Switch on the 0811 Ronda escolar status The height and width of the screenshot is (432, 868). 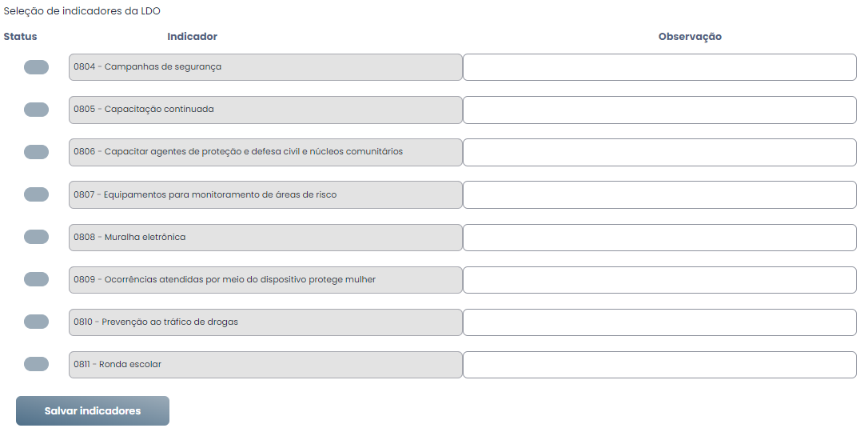[x=36, y=365]
